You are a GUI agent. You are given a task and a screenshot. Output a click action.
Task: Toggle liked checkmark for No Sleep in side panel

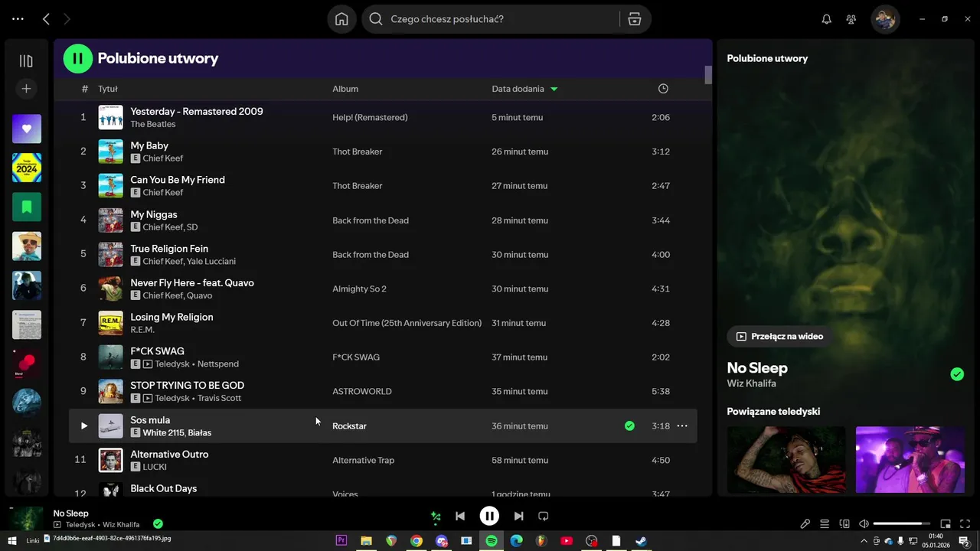pos(957,374)
